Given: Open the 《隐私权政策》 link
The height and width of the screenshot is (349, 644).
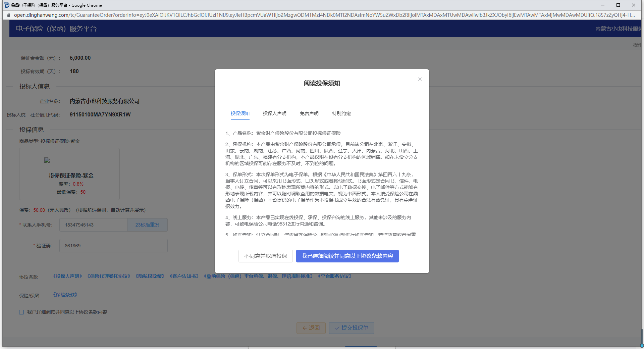Looking at the screenshot, I should 150,276.
